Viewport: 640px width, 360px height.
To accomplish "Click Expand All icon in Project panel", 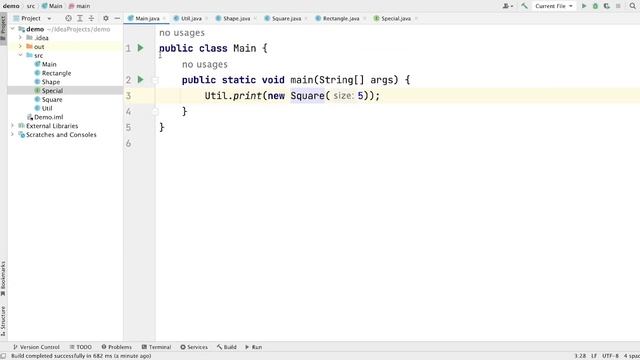I will 80,18.
